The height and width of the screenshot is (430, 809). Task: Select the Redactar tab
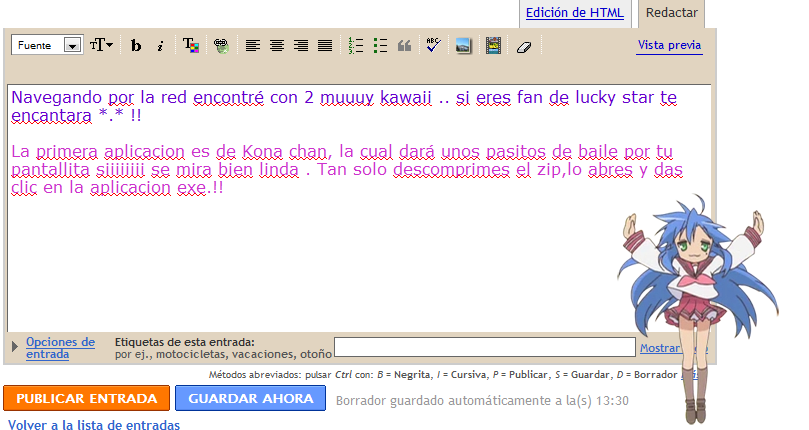[671, 13]
